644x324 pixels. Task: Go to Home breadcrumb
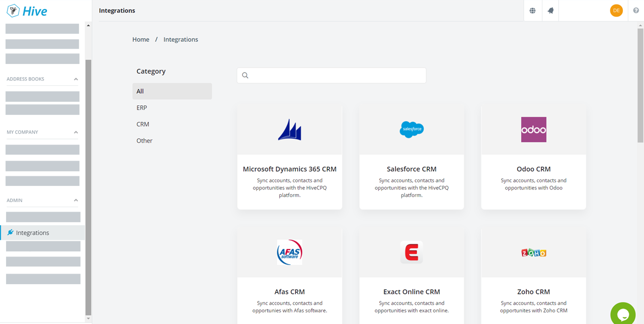pos(141,39)
